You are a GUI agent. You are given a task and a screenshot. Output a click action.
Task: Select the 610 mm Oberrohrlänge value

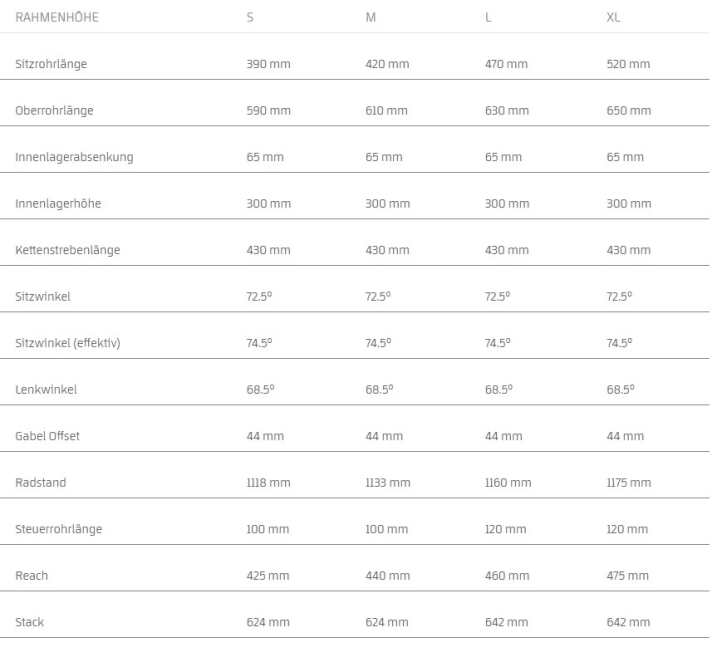[387, 111]
